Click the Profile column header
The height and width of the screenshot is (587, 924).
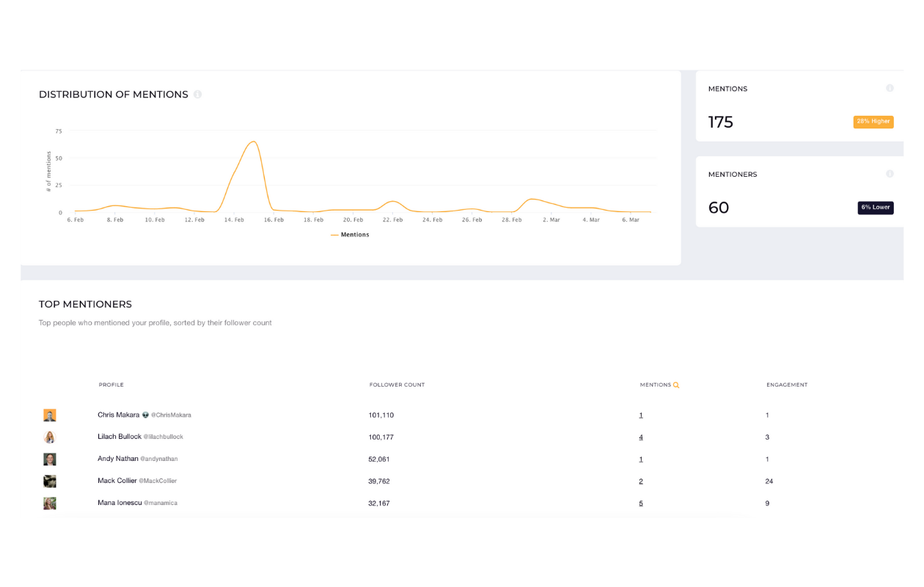111,384
